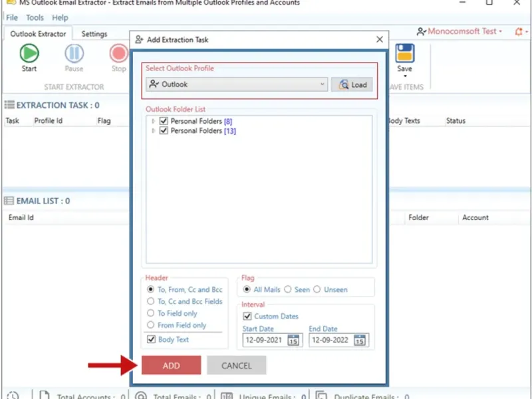The height and width of the screenshot is (399, 532).
Task: Click the red ADD button
Action: point(172,365)
